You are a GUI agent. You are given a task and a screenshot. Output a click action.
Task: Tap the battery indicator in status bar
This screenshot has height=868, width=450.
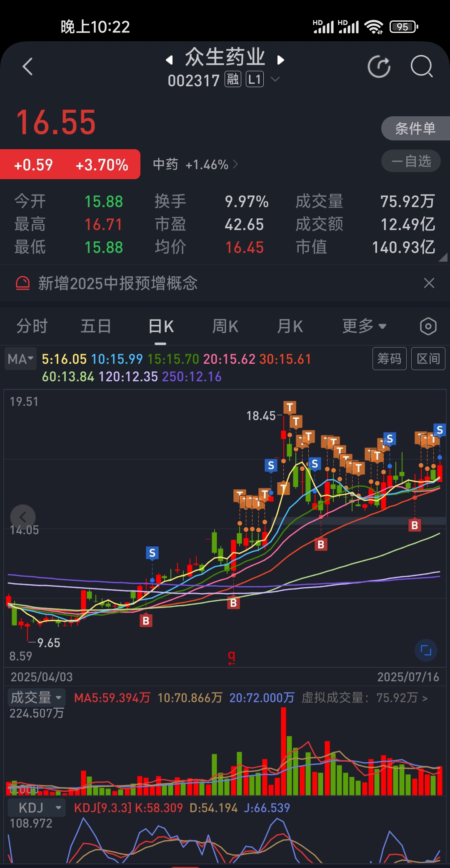(403, 27)
